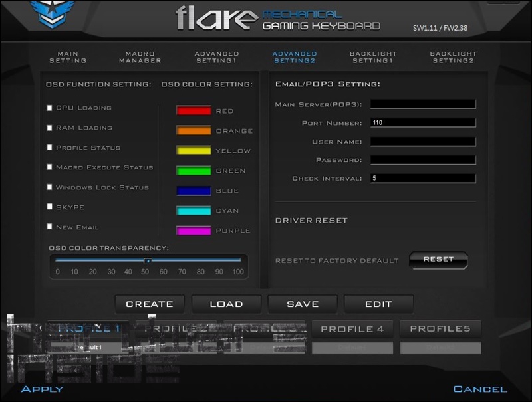
Task: Click the Port Number field
Action: pos(423,123)
